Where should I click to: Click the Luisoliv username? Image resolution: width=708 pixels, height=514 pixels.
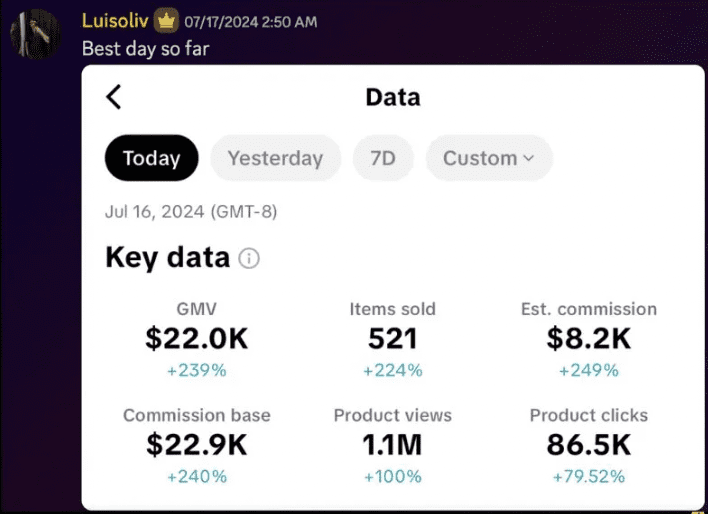[115, 21]
